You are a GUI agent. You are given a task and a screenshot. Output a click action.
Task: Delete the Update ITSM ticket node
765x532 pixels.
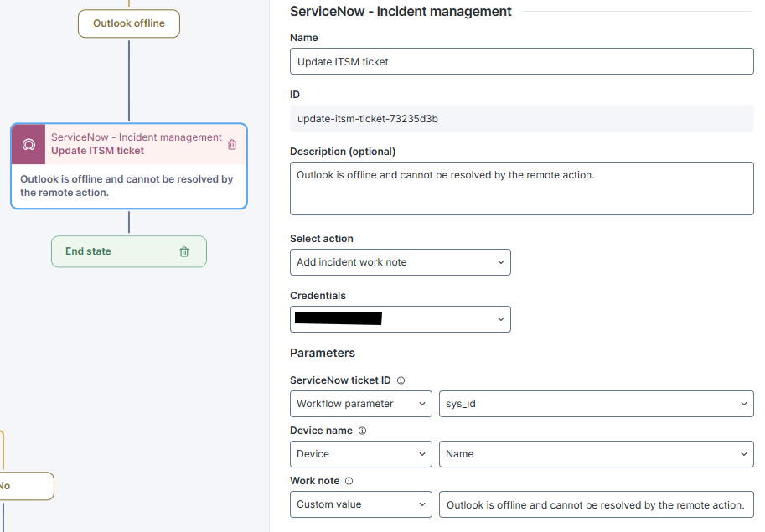coord(232,144)
